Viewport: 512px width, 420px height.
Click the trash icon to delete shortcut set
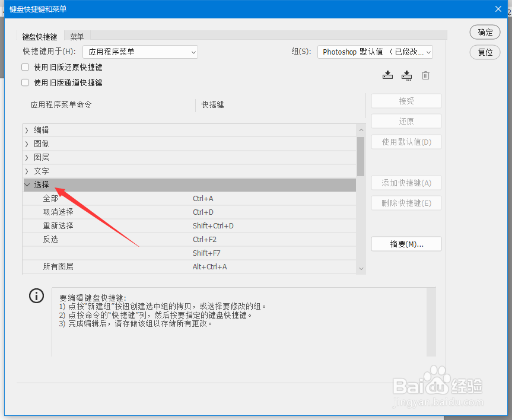pyautogui.click(x=425, y=75)
